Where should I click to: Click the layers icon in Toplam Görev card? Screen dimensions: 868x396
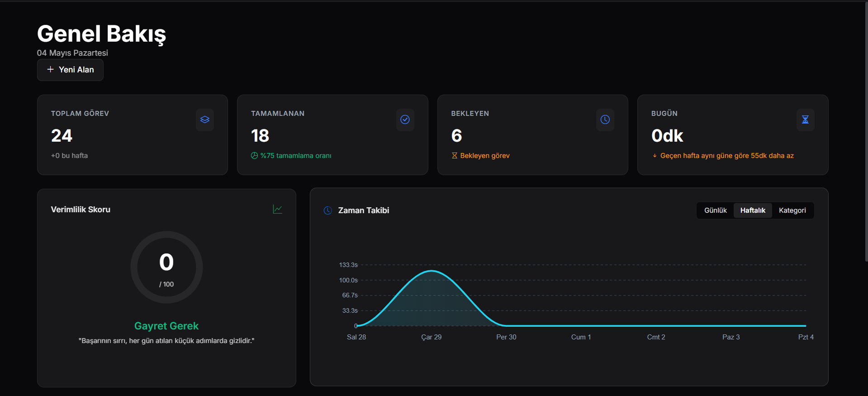point(205,119)
